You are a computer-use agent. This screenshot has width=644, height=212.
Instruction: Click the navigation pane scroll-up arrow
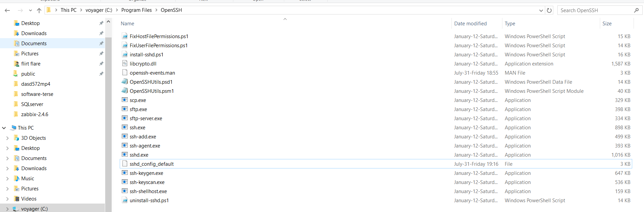(x=108, y=22)
